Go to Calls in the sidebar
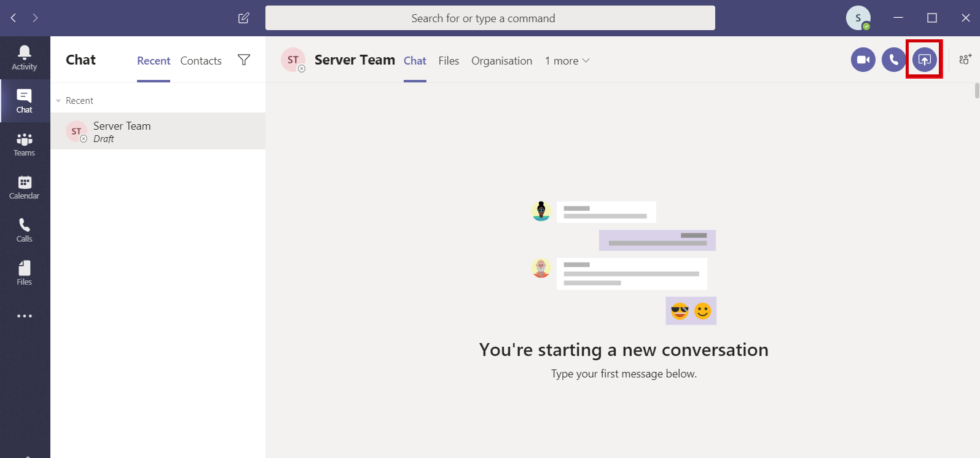Image resolution: width=980 pixels, height=458 pixels. coord(25,230)
